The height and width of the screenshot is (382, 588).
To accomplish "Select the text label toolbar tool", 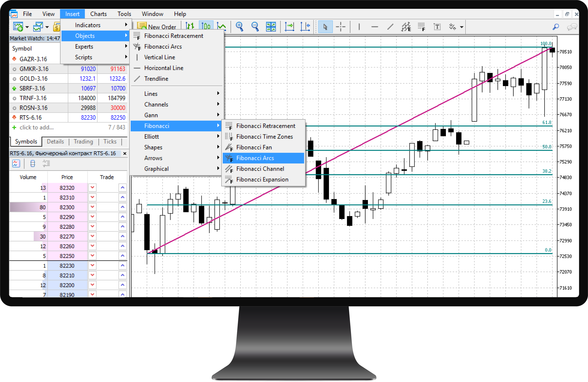I will click(437, 27).
